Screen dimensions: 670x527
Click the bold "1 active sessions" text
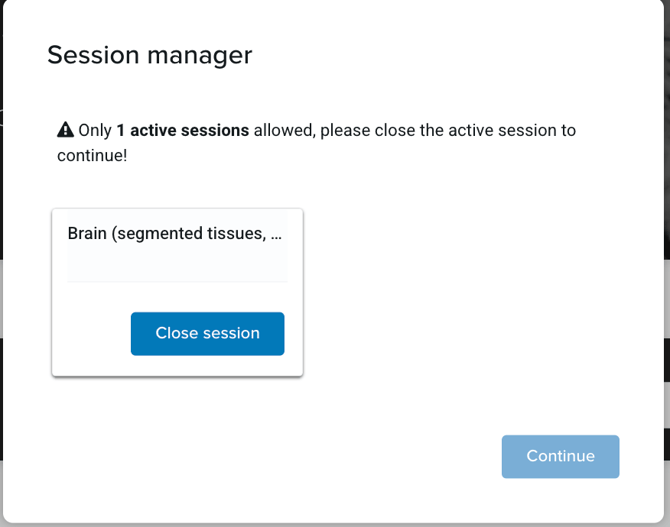[182, 130]
